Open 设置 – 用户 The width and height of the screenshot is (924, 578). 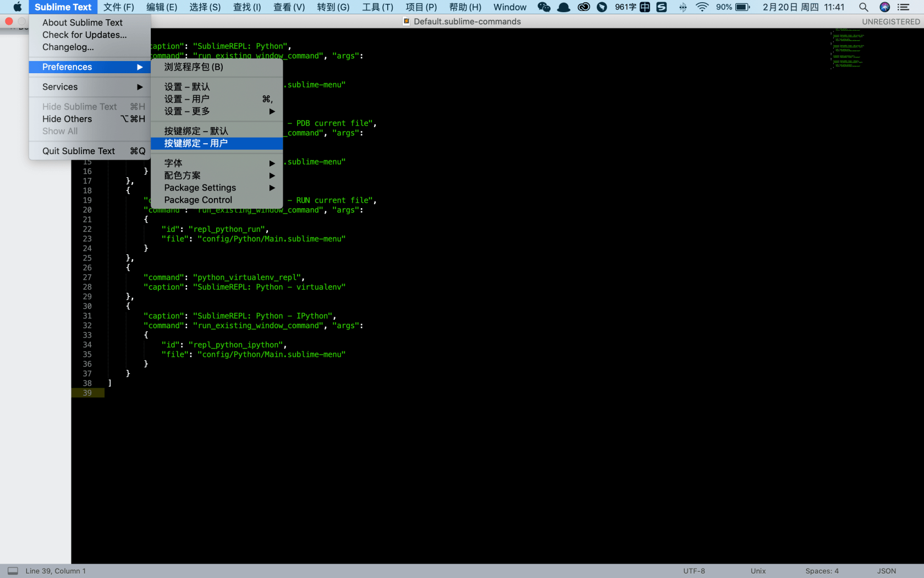[217, 99]
